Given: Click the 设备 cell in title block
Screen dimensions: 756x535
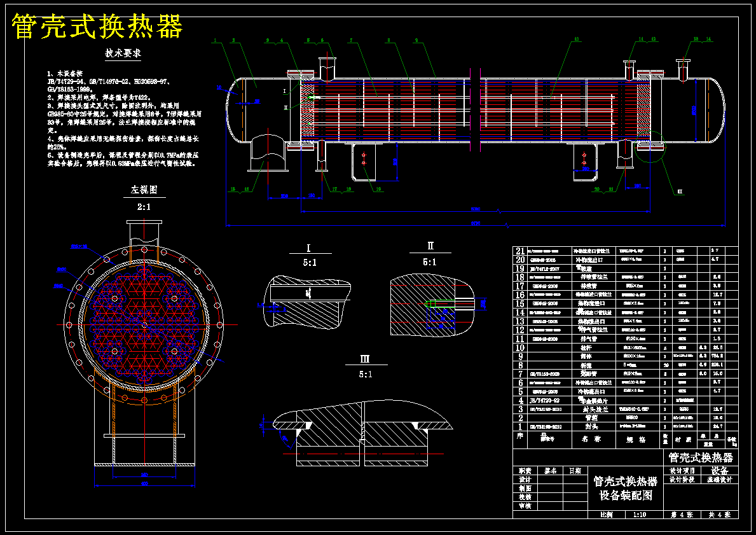Looking at the screenshot, I should [x=719, y=470].
